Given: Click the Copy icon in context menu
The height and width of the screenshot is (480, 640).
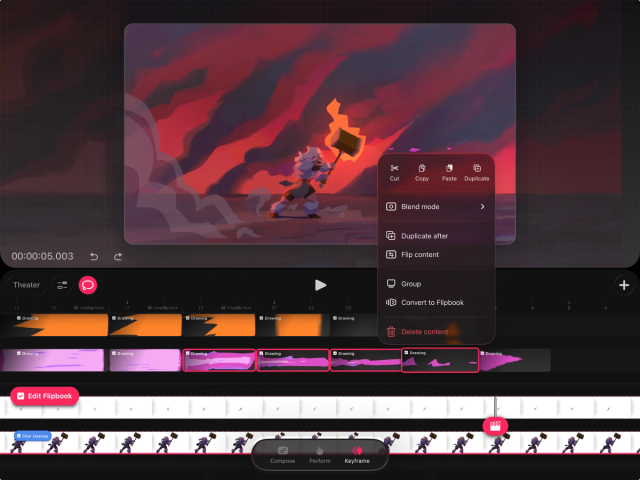Looking at the screenshot, I should (x=422, y=168).
